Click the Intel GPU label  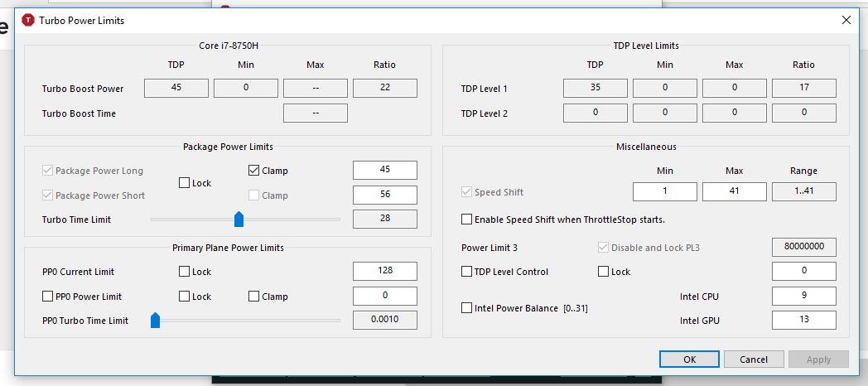pyautogui.click(x=700, y=320)
